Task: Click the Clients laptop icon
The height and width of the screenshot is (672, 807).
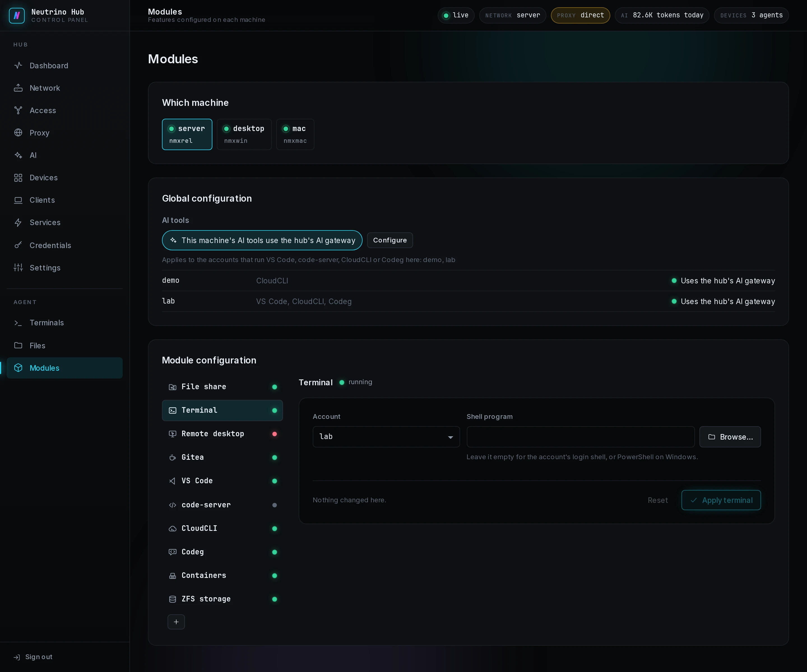Action: pos(18,200)
